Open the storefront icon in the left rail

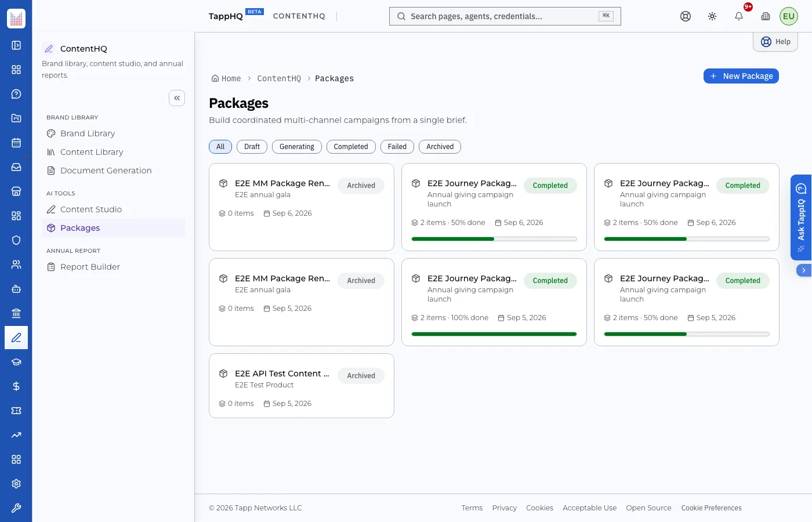pos(16,191)
